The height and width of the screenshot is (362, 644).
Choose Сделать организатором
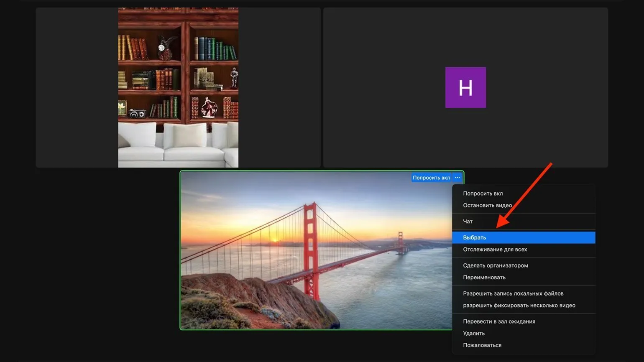click(495, 265)
